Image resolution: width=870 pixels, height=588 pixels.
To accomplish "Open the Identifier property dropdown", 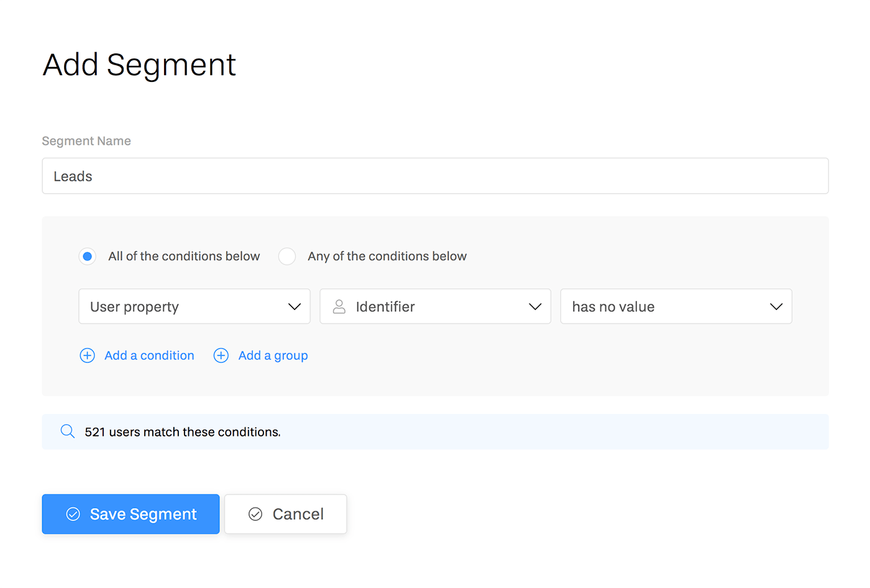I will click(435, 307).
